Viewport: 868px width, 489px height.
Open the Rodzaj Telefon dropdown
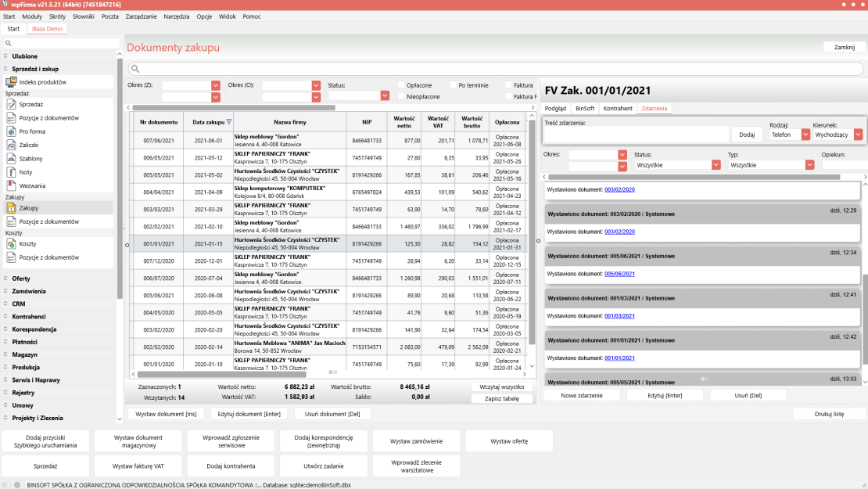(x=805, y=135)
